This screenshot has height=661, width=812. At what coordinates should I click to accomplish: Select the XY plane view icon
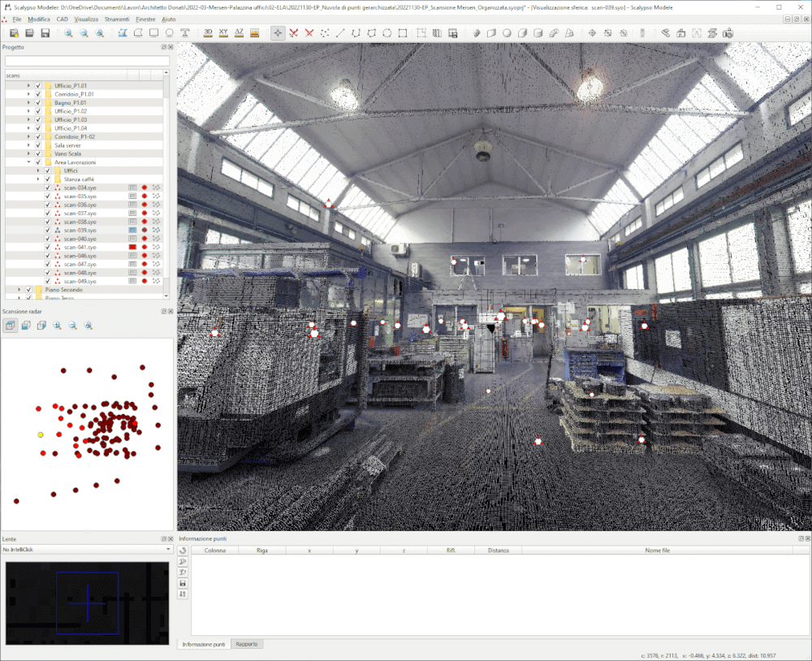tap(223, 33)
